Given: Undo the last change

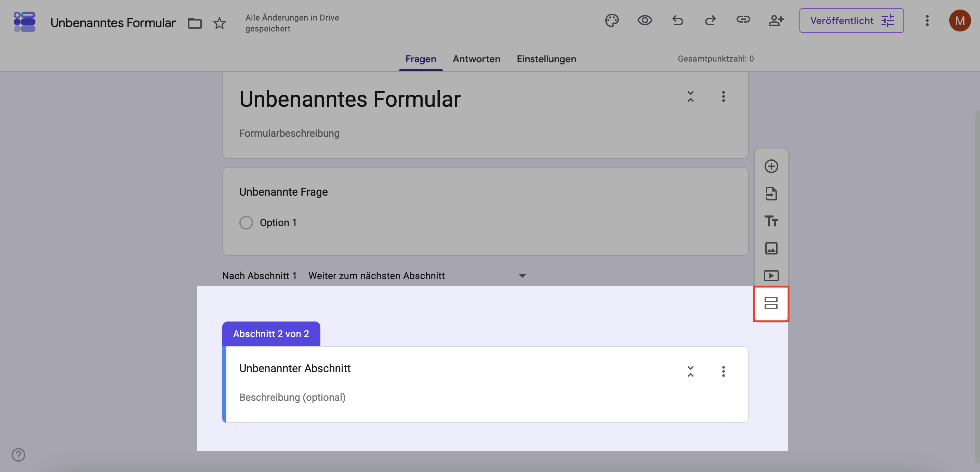Looking at the screenshot, I should (678, 21).
